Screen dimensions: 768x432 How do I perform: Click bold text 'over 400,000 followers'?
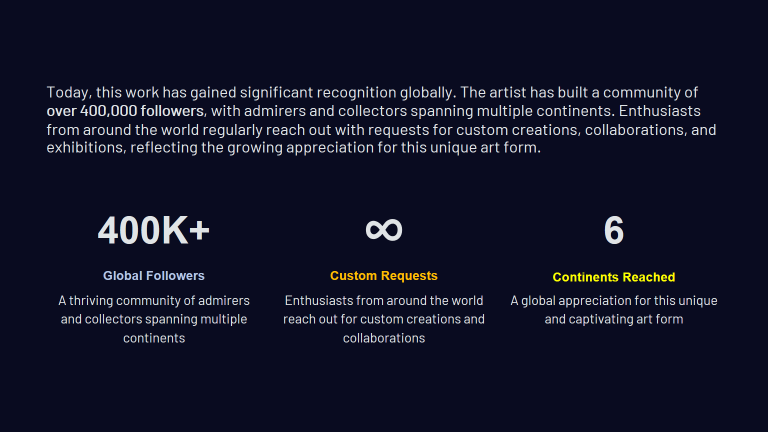125,111
